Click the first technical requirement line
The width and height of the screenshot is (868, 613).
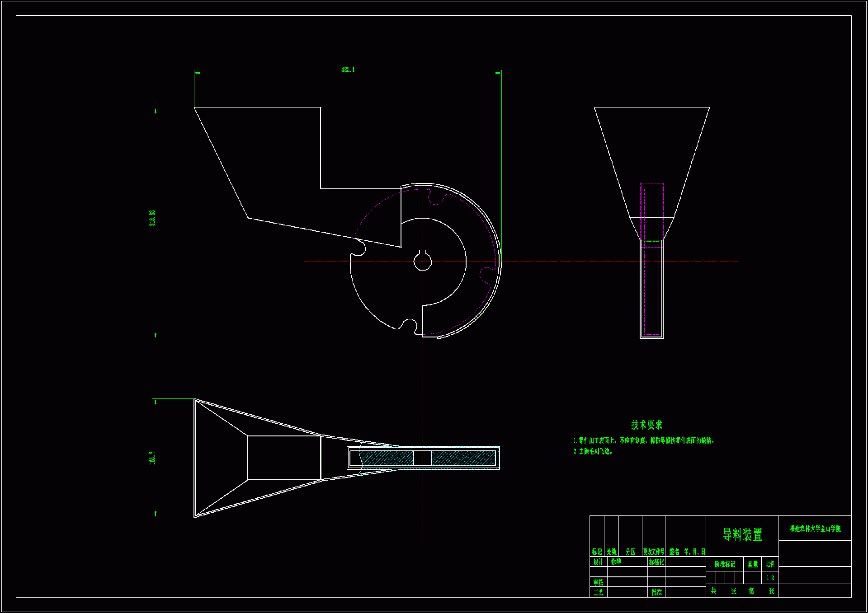(x=644, y=440)
